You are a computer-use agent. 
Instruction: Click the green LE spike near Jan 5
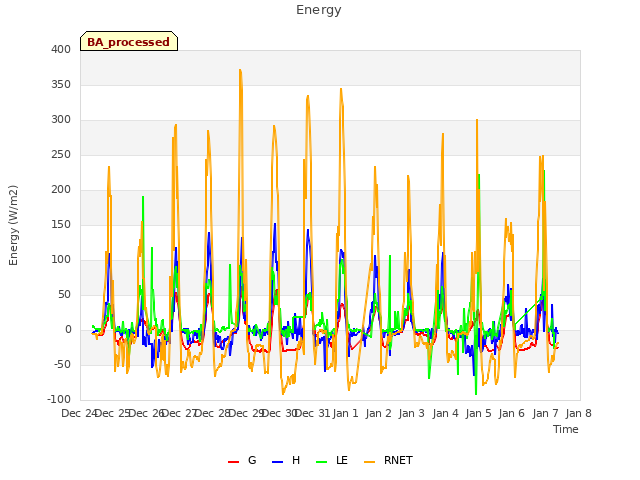[x=479, y=175]
